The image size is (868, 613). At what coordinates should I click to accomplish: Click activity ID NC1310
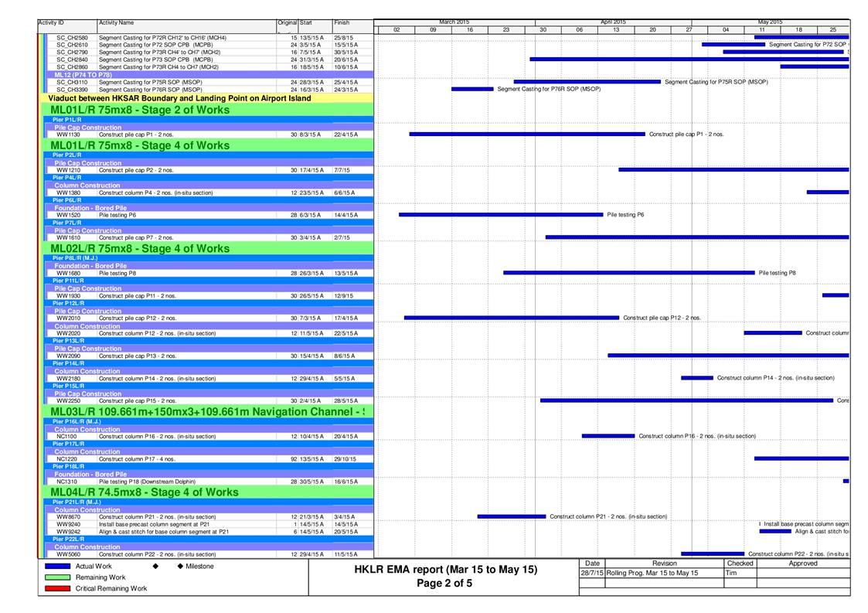coord(67,482)
